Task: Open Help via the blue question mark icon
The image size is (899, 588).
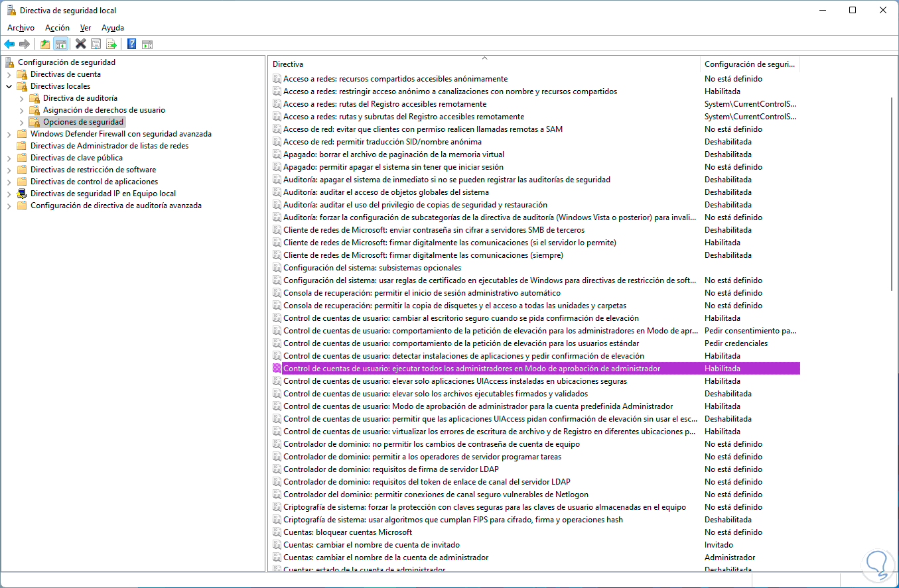Action: pos(131,44)
